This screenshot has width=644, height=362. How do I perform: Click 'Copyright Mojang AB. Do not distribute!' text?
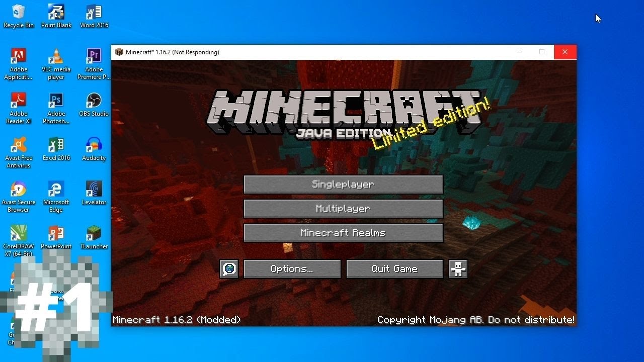(x=476, y=320)
